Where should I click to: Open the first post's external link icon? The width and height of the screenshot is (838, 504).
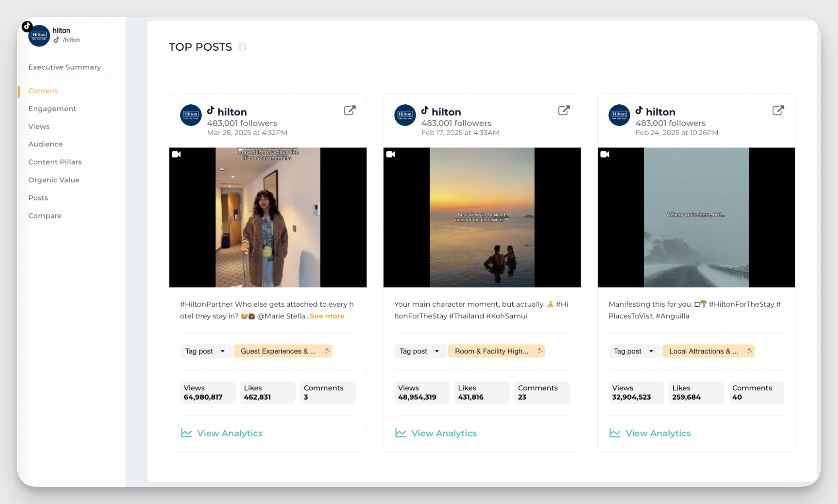pyautogui.click(x=350, y=110)
